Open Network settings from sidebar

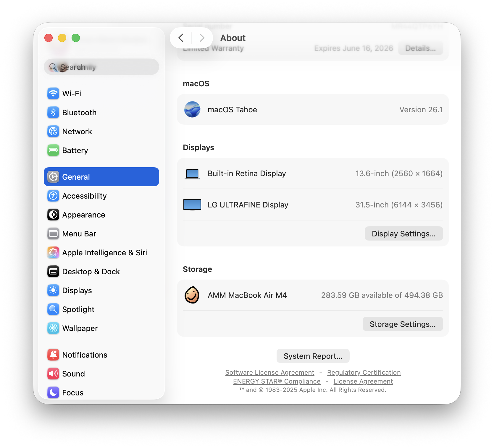(x=101, y=131)
